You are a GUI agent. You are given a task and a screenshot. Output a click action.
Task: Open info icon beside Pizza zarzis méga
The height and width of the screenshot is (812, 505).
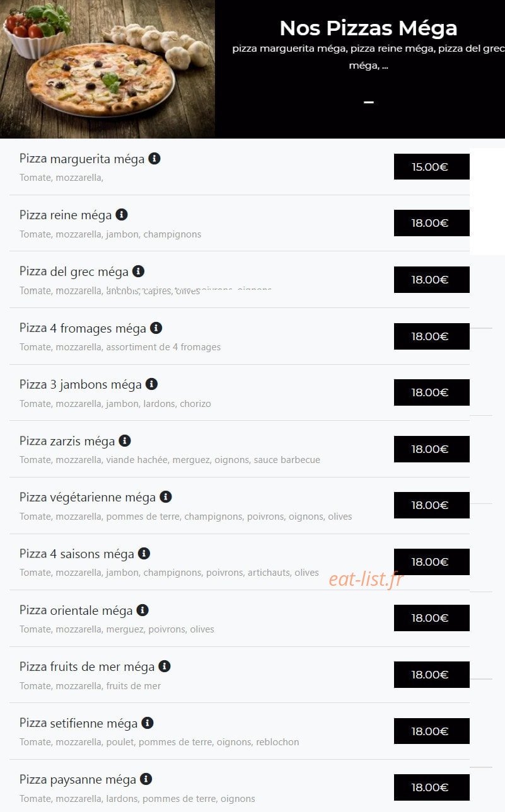coord(125,440)
